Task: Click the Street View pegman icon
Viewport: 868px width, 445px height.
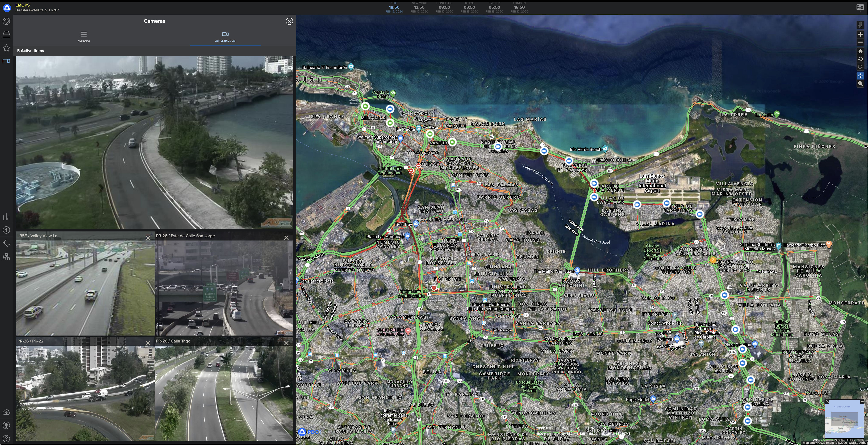Action: (860, 25)
